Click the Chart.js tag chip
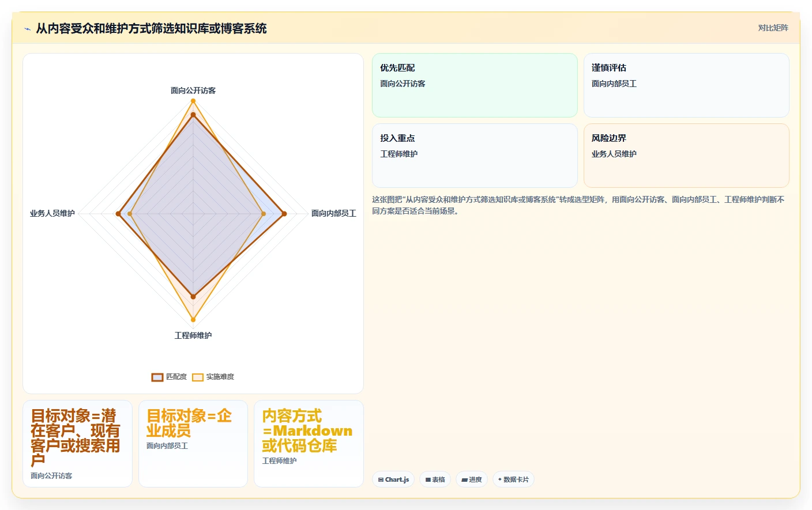812x510 pixels. pyautogui.click(x=393, y=479)
